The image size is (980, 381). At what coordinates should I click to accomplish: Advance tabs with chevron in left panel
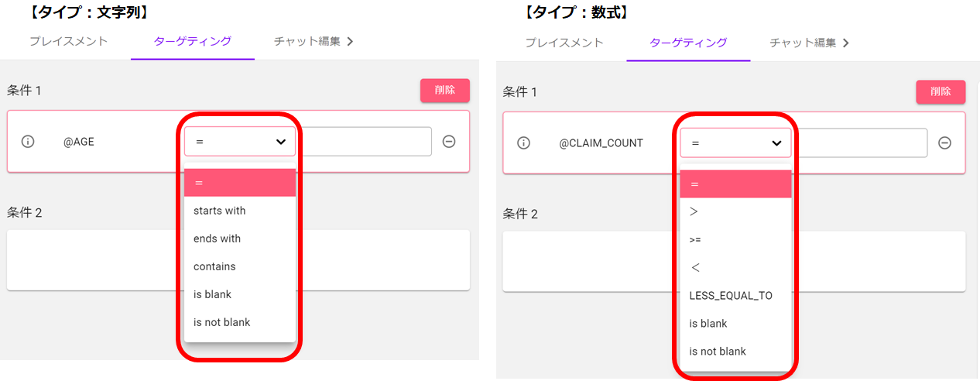(x=350, y=42)
